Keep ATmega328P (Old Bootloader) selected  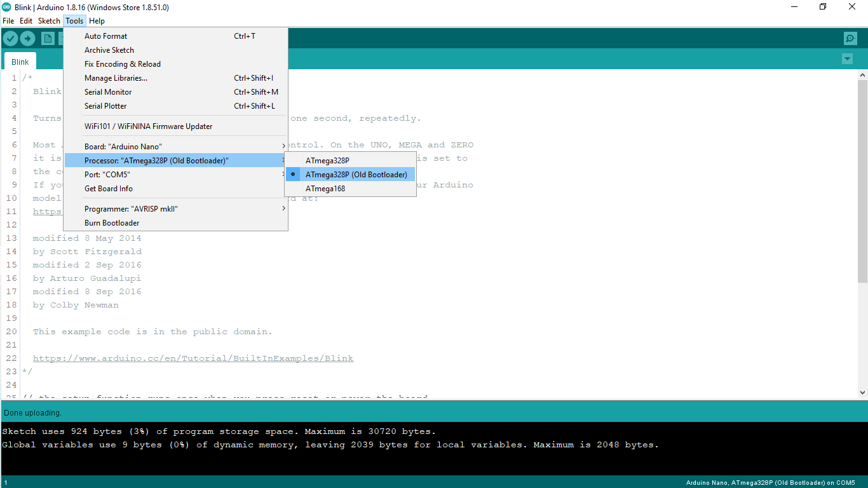[356, 174]
